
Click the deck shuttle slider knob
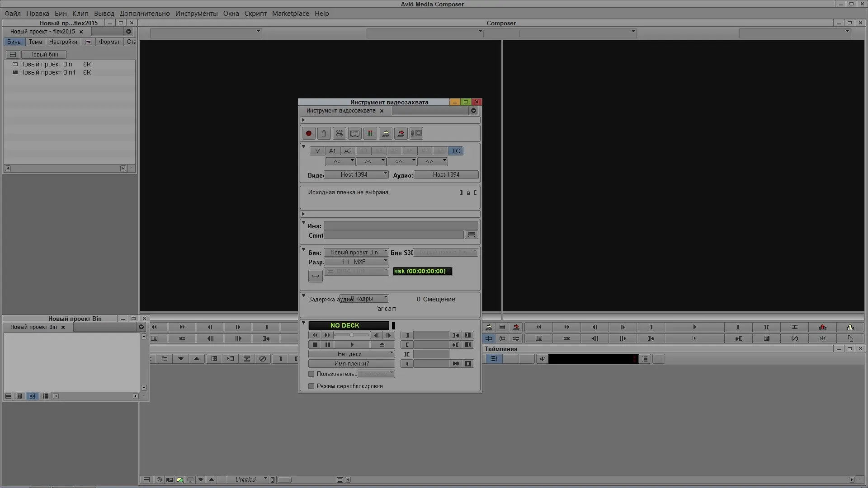coord(352,335)
